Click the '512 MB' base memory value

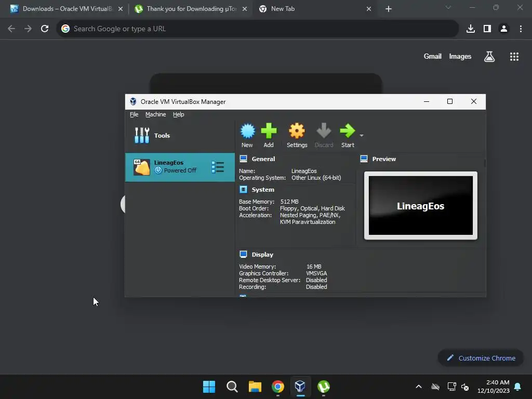click(289, 202)
